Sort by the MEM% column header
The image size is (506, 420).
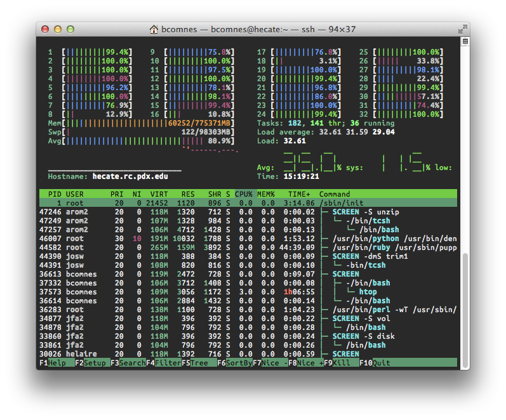266,194
